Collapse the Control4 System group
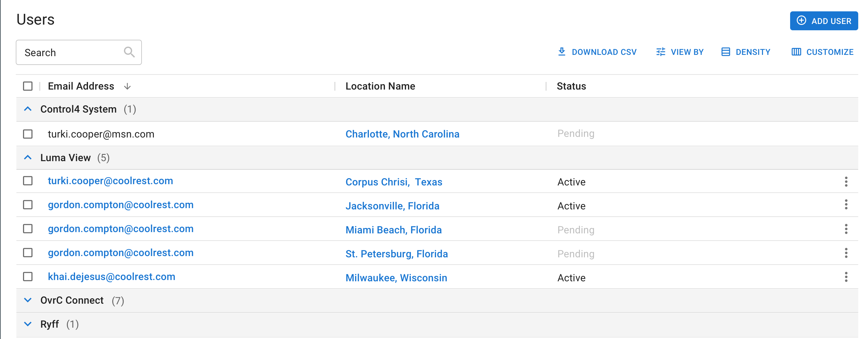Screen dimensions: 868x339 [28, 109]
